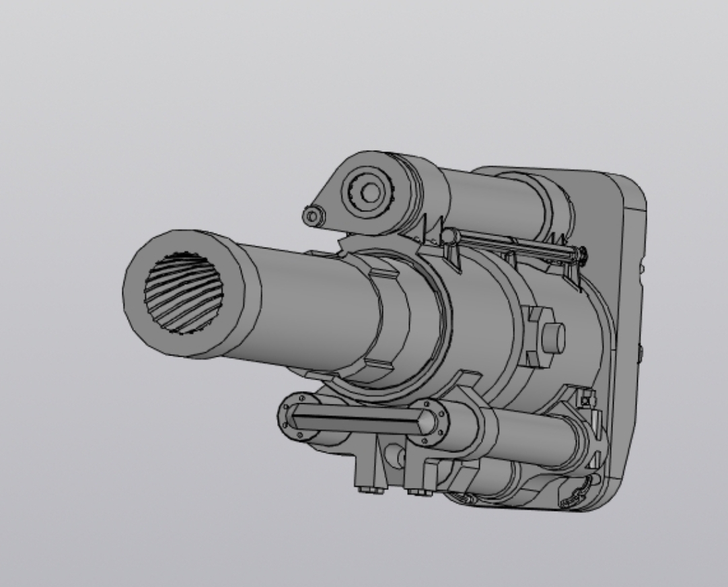Viewport: 728px width, 587px height.
Task: Click the left bolt head under the bottom bracket
Action: 367,488
